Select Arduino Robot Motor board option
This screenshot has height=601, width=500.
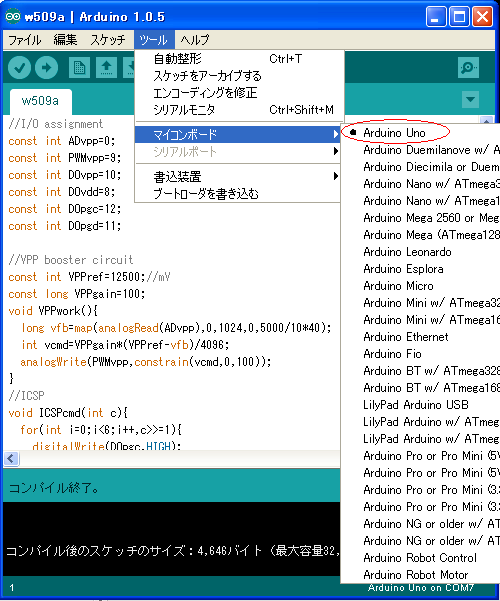[421, 575]
